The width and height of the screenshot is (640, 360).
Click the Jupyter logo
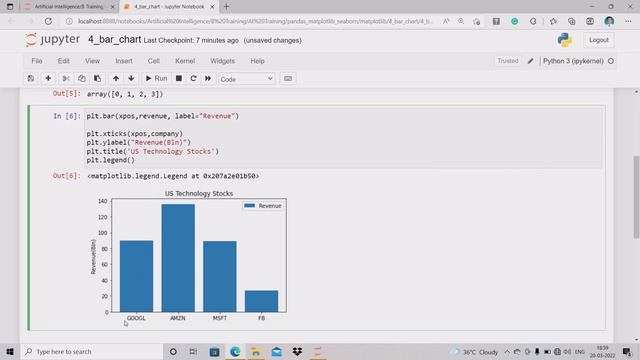52,40
